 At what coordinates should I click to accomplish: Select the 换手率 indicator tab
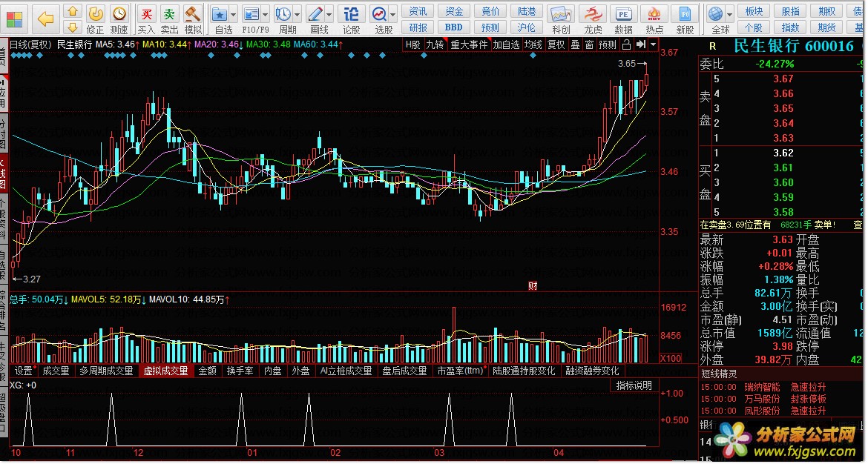point(240,371)
